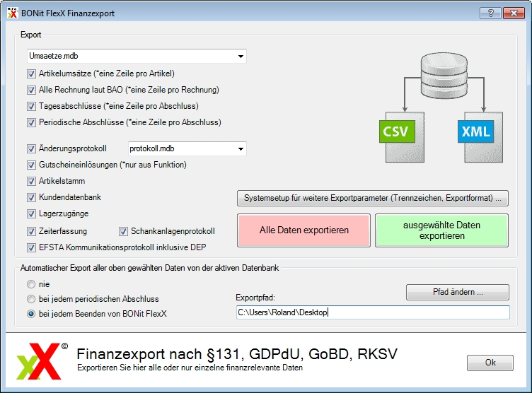This screenshot has width=532, height=393.
Task: Click the Export group label
Action: click(x=30, y=35)
